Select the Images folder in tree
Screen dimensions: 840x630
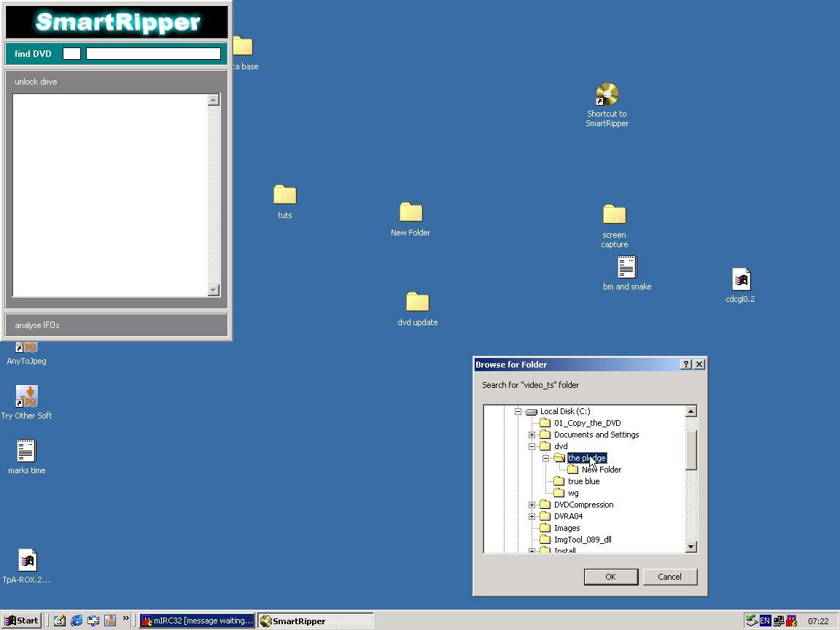tap(567, 528)
